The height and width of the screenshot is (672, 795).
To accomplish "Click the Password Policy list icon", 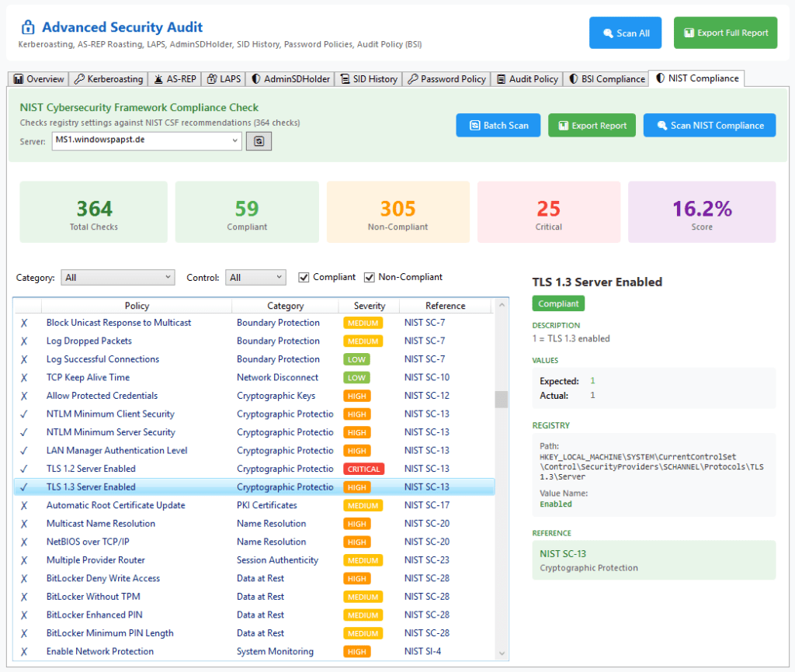I will pyautogui.click(x=414, y=78).
